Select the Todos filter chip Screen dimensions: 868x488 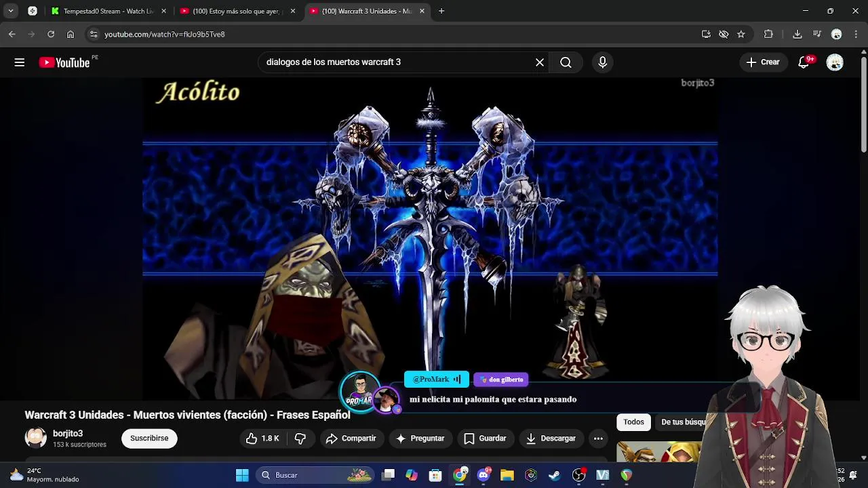[x=633, y=422]
